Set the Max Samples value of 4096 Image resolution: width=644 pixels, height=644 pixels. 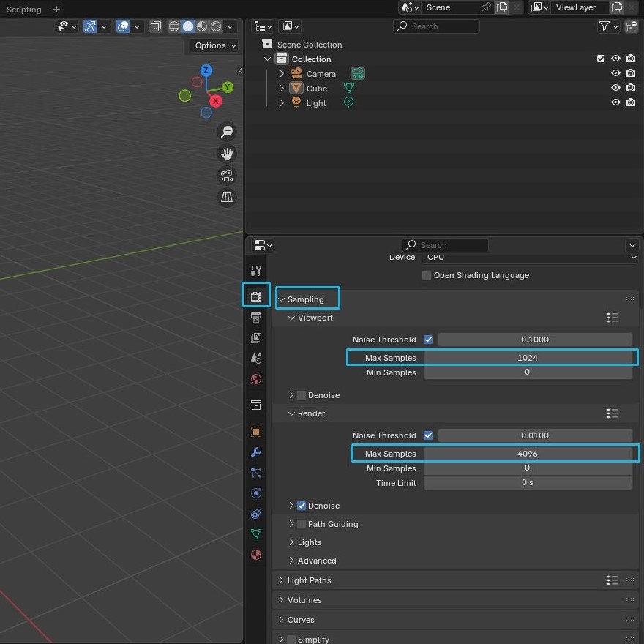tap(528, 453)
